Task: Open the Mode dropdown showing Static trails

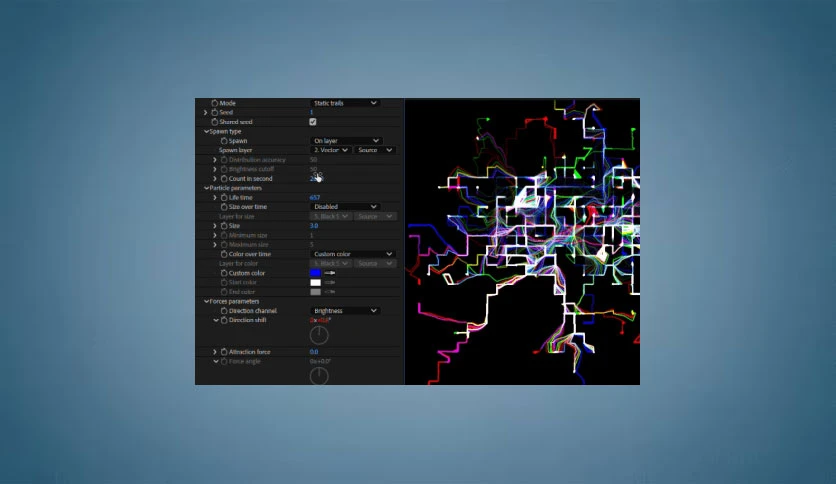Action: coord(344,103)
